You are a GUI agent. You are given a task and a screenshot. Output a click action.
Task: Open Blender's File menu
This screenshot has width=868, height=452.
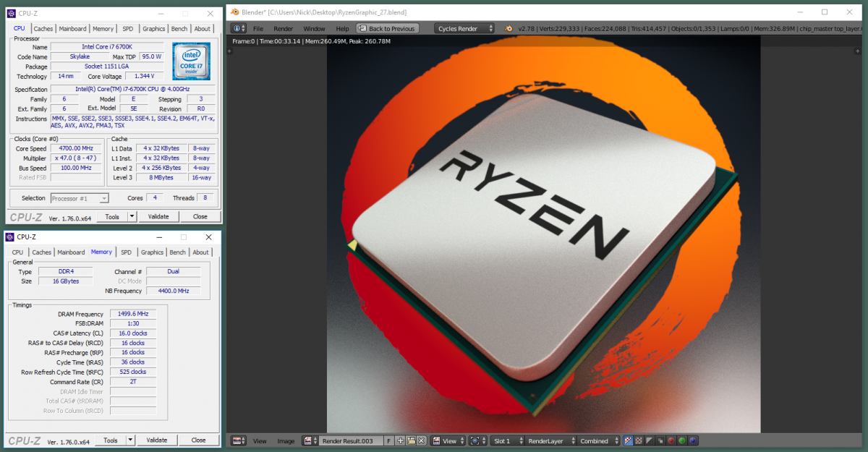pyautogui.click(x=258, y=28)
